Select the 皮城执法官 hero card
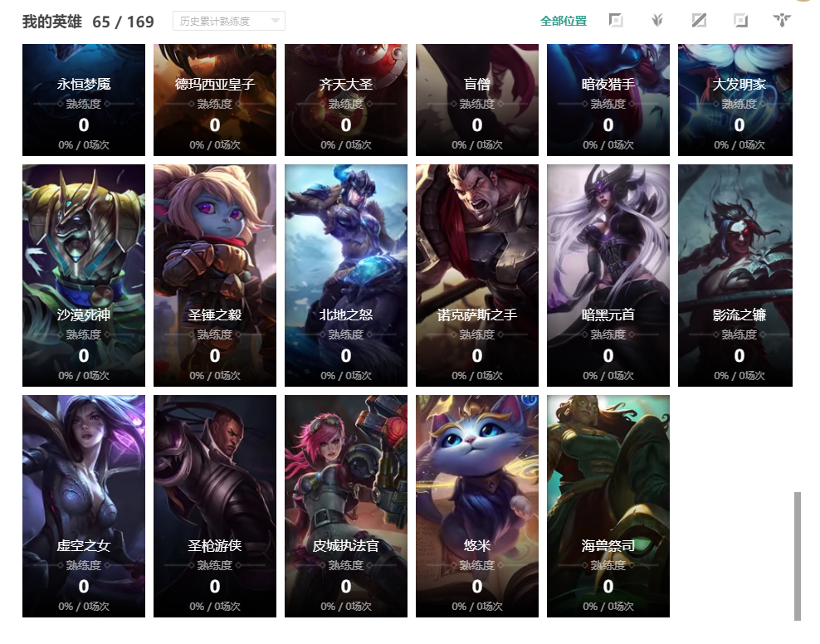820x644 pixels. pyautogui.click(x=345, y=506)
